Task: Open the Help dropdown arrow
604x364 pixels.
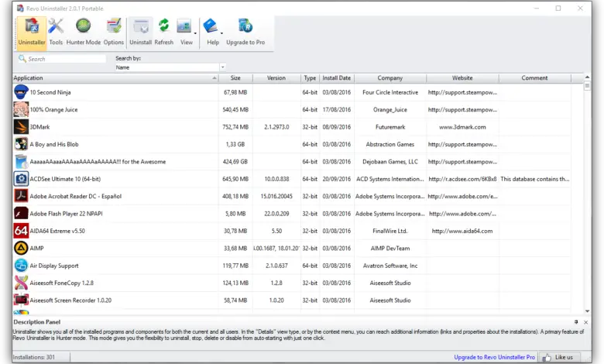Action: point(221,34)
